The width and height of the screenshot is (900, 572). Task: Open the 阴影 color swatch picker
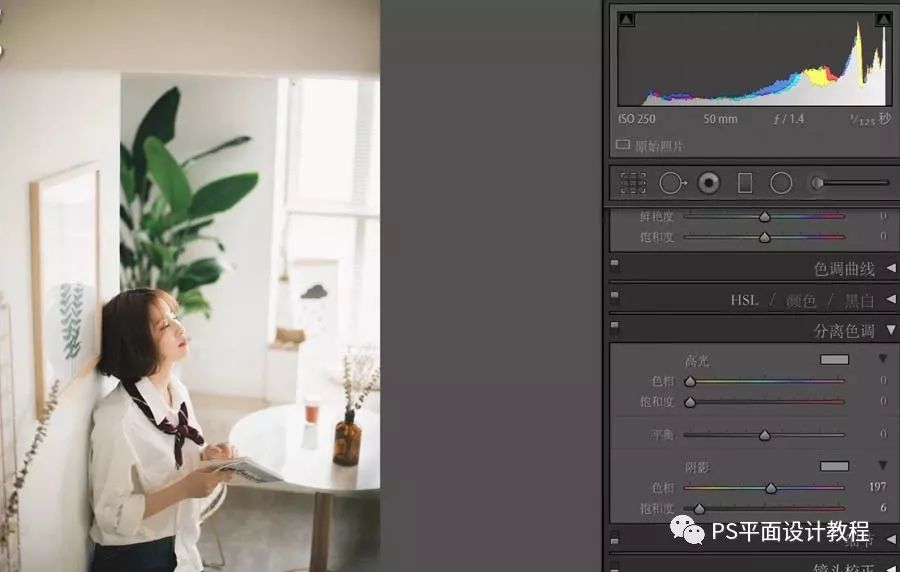[835, 466]
